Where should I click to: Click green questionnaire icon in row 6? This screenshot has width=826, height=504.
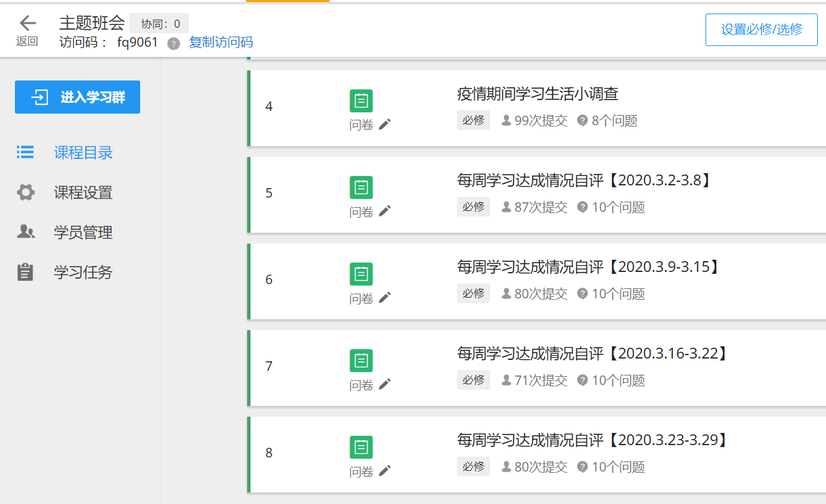click(361, 274)
